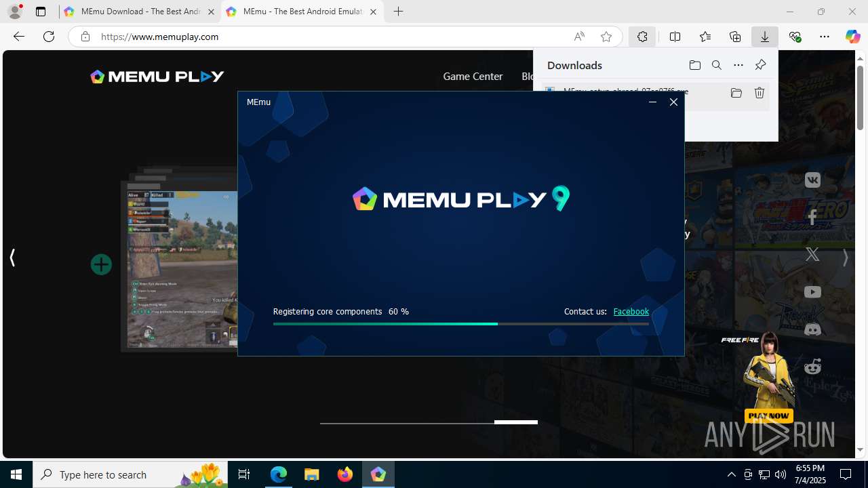
Task: View site information lock icon
Action: tap(85, 37)
